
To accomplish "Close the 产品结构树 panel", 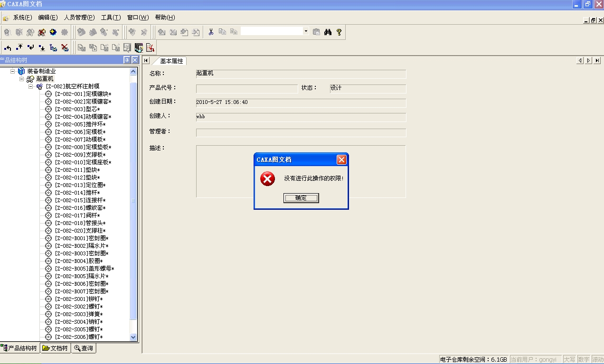I will click(135, 60).
